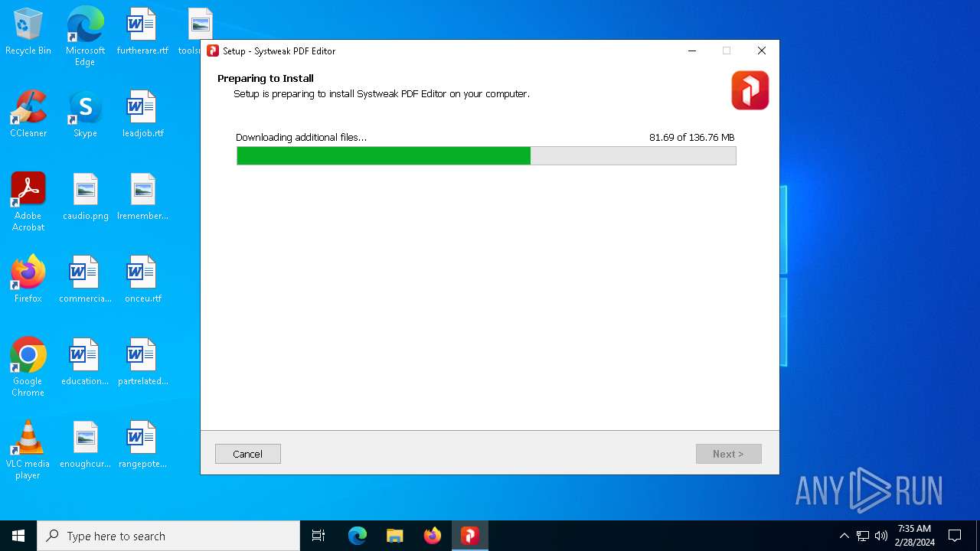
Task: Launch Microsoft Edge from the desktop
Action: [x=85, y=36]
